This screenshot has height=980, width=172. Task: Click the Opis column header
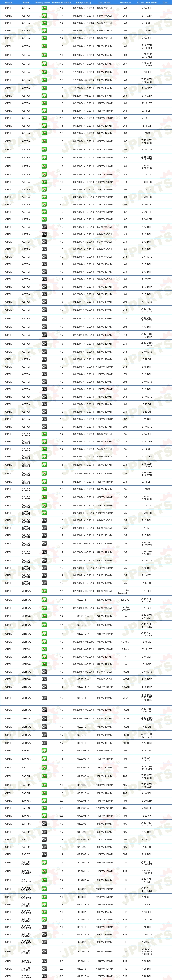coord(165,2)
